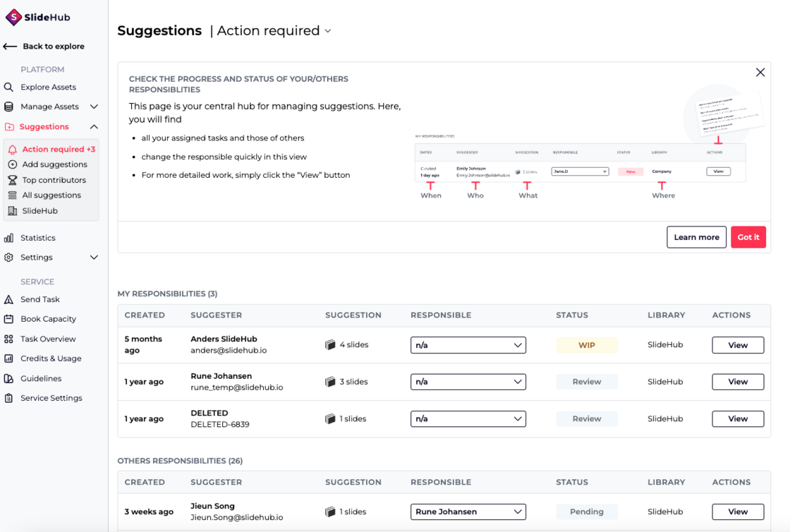Click anders@slidehub.io email text
This screenshot has width=790, height=532.
tap(229, 351)
